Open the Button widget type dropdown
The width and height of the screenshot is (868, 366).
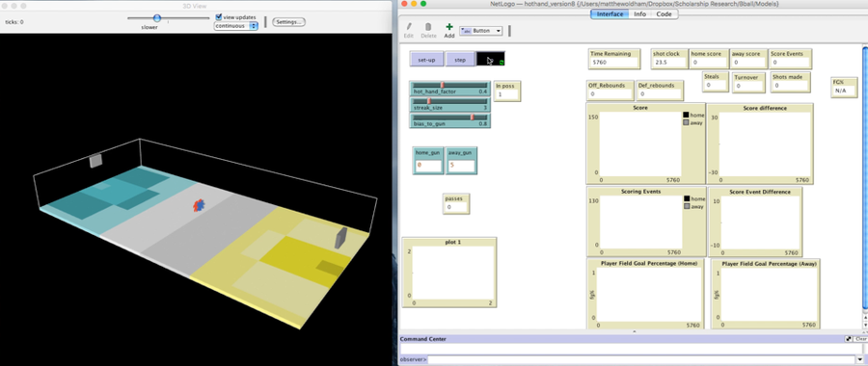[x=481, y=31]
